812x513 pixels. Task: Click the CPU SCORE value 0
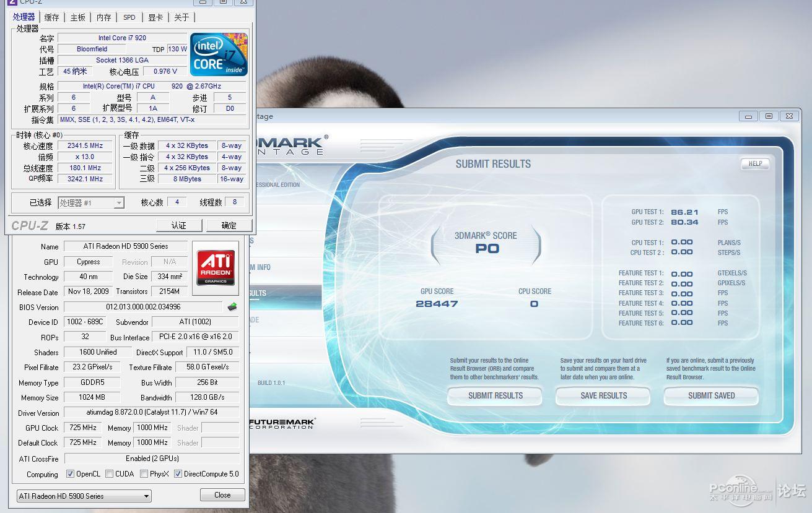click(534, 304)
